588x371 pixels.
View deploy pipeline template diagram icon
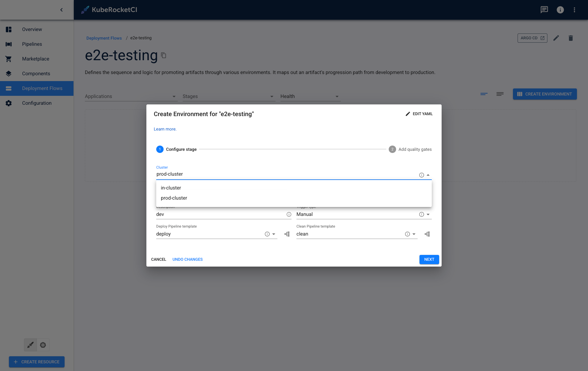point(287,234)
